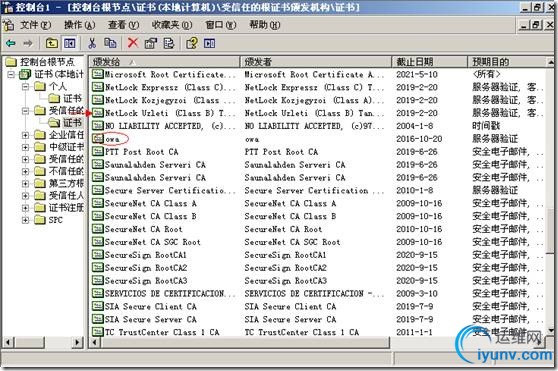Select SecureSign RootCA2 row
Image resolution: width=558 pixels, height=371 pixels.
click(317, 267)
